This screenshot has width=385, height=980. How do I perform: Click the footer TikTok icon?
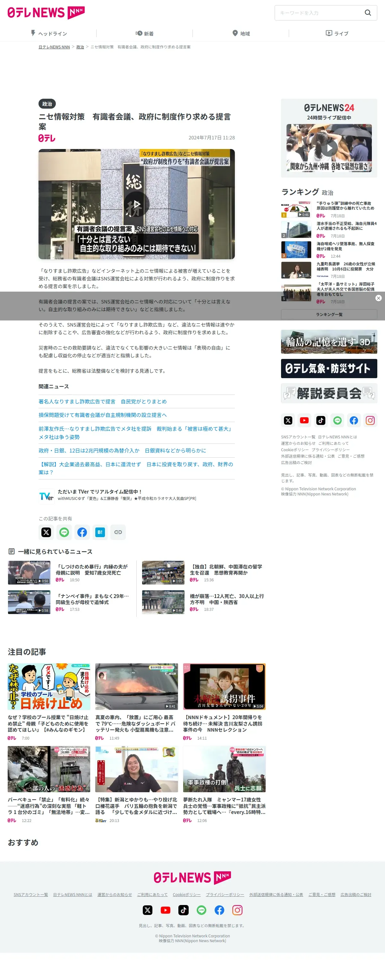pos(184,909)
